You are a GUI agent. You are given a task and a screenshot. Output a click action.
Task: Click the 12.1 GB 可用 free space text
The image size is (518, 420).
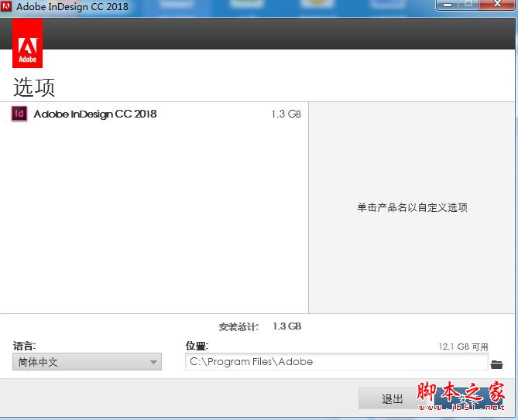[x=463, y=347]
